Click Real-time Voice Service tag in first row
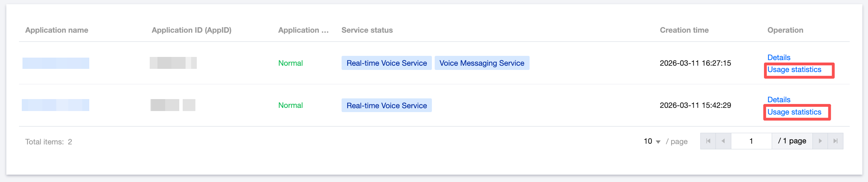868x182 pixels. [x=387, y=63]
